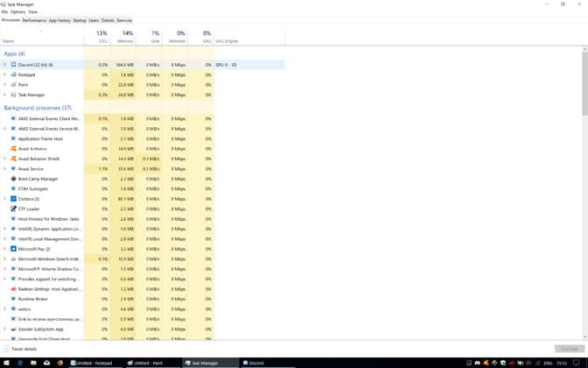The width and height of the screenshot is (588, 368).
Task: Sort by the Name column header
Action: (x=42, y=37)
